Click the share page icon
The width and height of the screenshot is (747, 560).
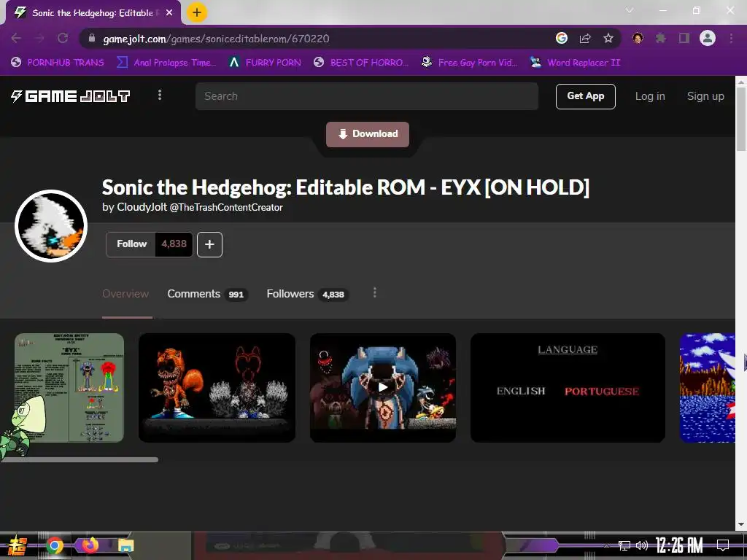pos(585,38)
